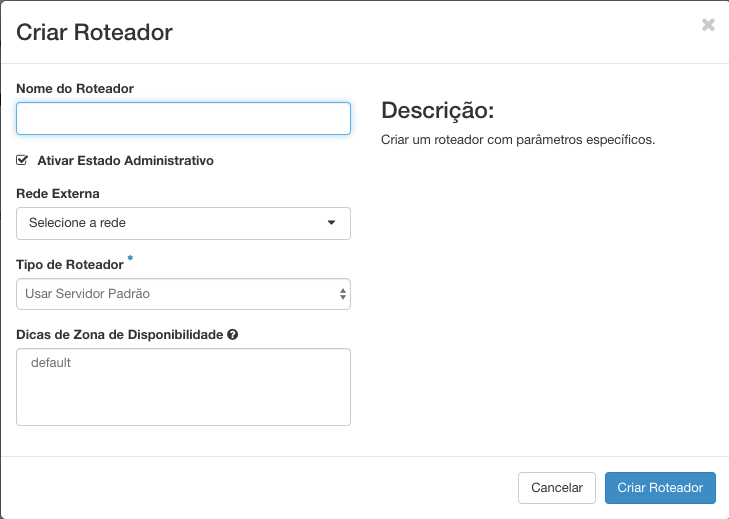This screenshot has width=729, height=519.
Task: Click the description text about roteador parameters
Action: tap(518, 140)
